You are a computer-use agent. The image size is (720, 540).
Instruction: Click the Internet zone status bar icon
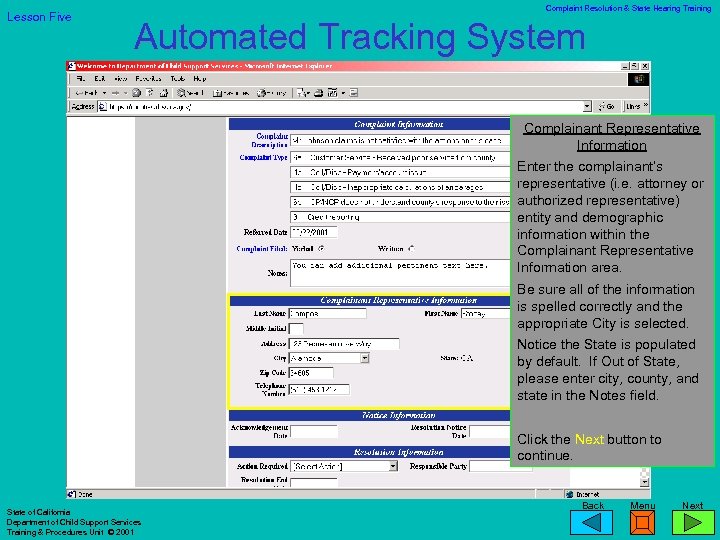(x=570, y=495)
